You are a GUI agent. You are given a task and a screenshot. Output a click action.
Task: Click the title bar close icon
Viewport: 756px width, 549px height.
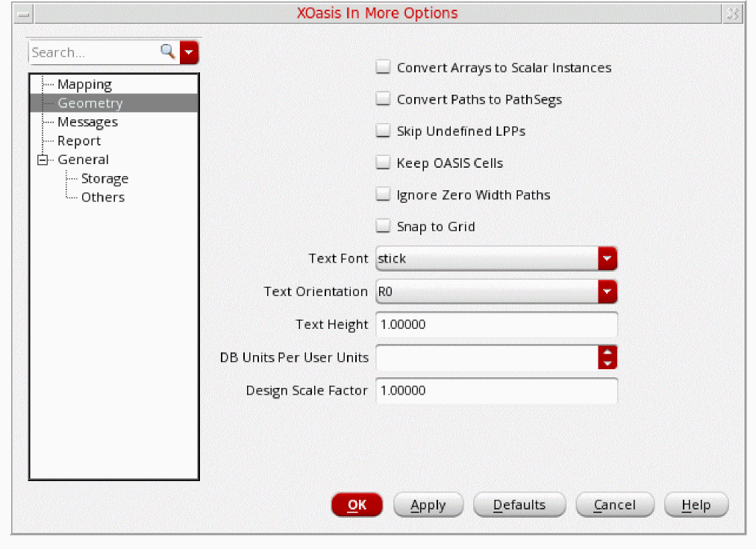pos(733,13)
